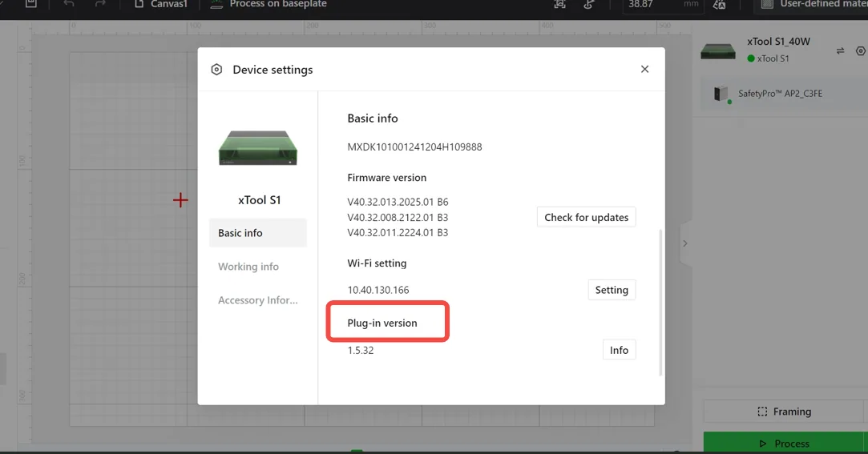Open the Basic info tab
This screenshot has width=868, height=454.
(258, 233)
